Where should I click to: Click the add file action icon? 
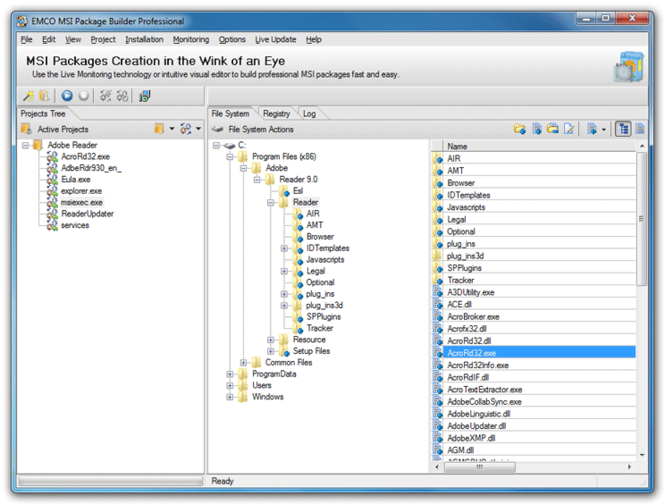536,129
